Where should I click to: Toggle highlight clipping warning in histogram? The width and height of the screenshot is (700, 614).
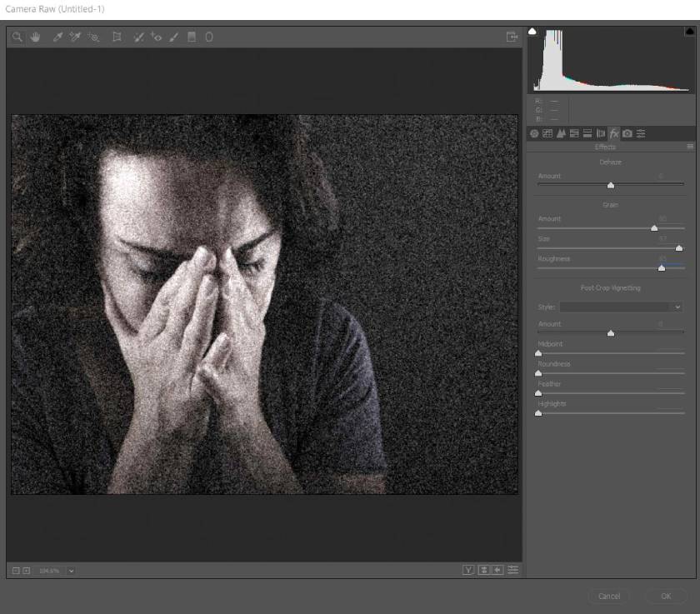tap(690, 31)
